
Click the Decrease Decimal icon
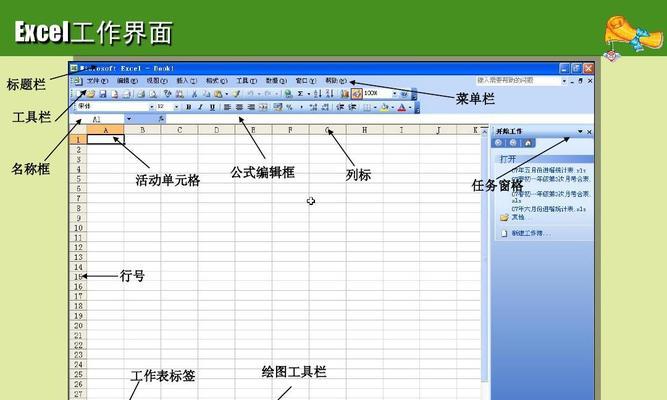[x=325, y=107]
